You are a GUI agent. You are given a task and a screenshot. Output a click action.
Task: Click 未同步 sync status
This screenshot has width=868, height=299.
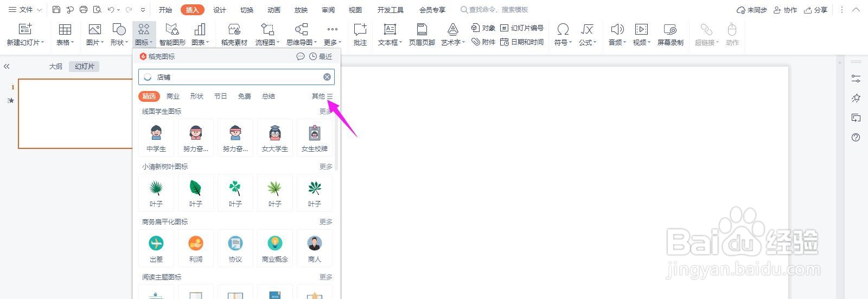[x=752, y=10]
